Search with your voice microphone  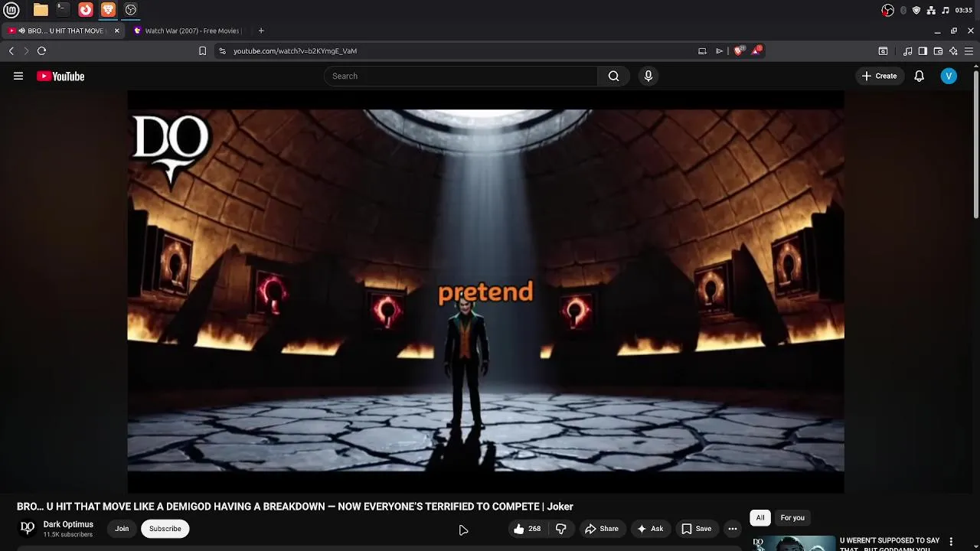pos(648,76)
